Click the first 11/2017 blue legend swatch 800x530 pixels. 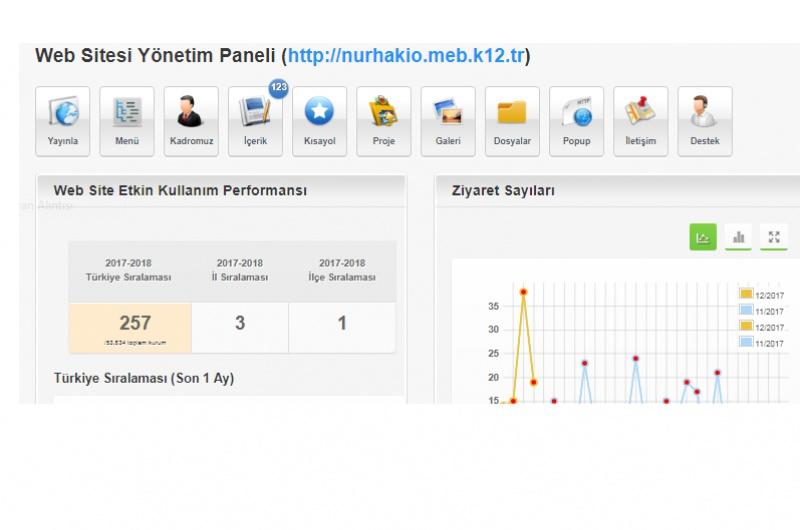(746, 311)
